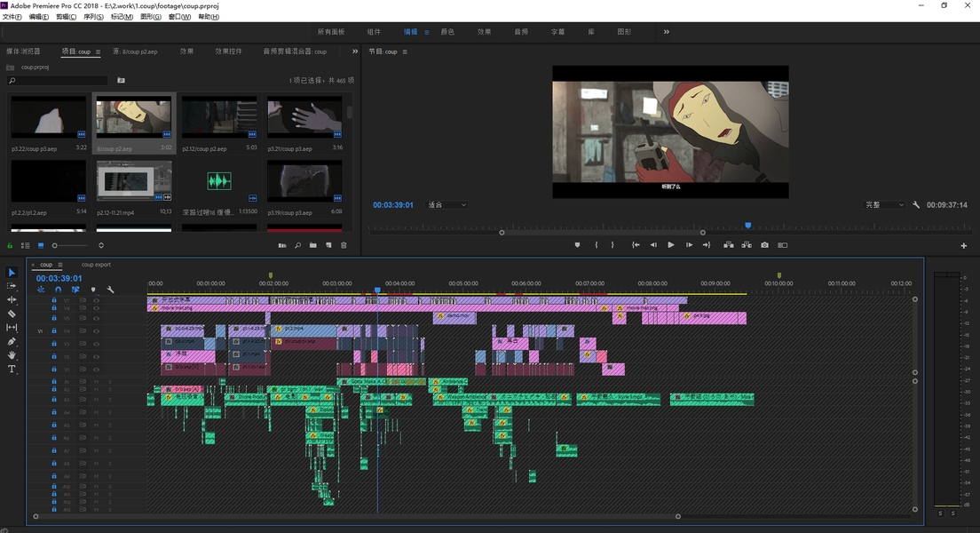This screenshot has width=980, height=533.
Task: Click the Extract button in Program monitor
Action: coord(747,245)
